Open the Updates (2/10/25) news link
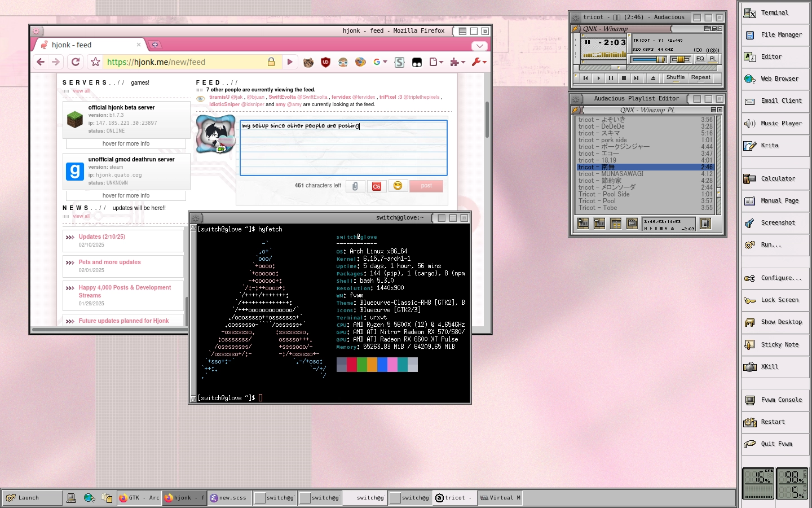The height and width of the screenshot is (508, 812). [x=102, y=237]
